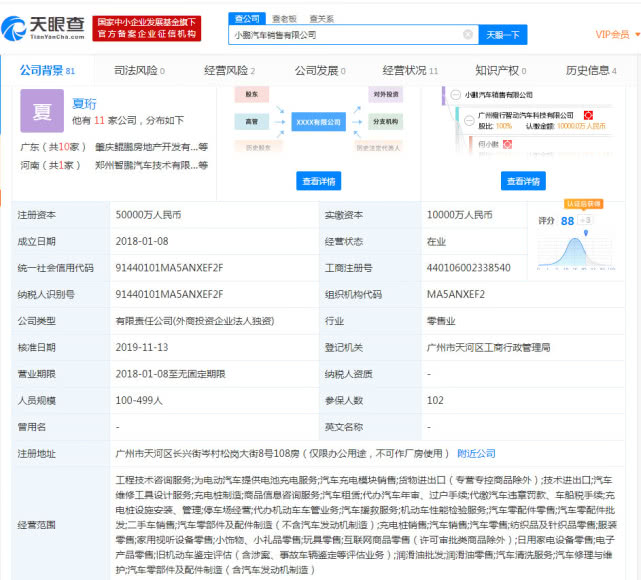Image resolution: width=641 pixels, height=580 pixels.
Task: Click the blue XXXX有限公司 center node
Action: pyautogui.click(x=318, y=122)
